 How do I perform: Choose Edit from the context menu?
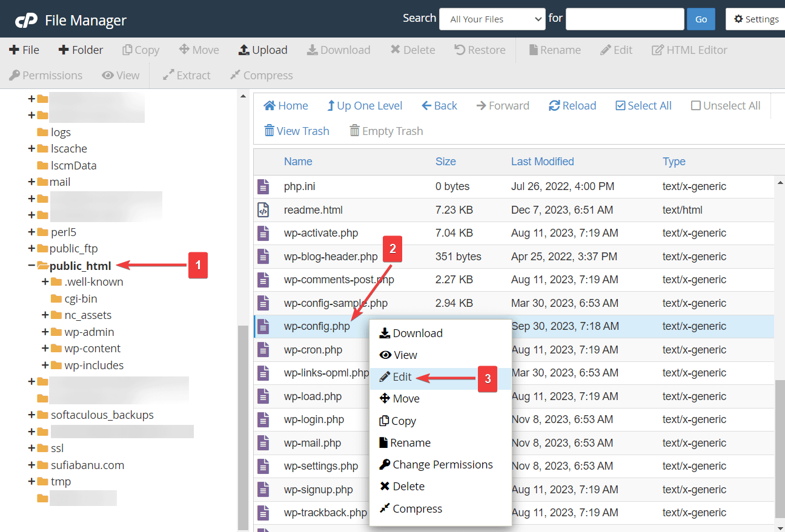point(401,376)
